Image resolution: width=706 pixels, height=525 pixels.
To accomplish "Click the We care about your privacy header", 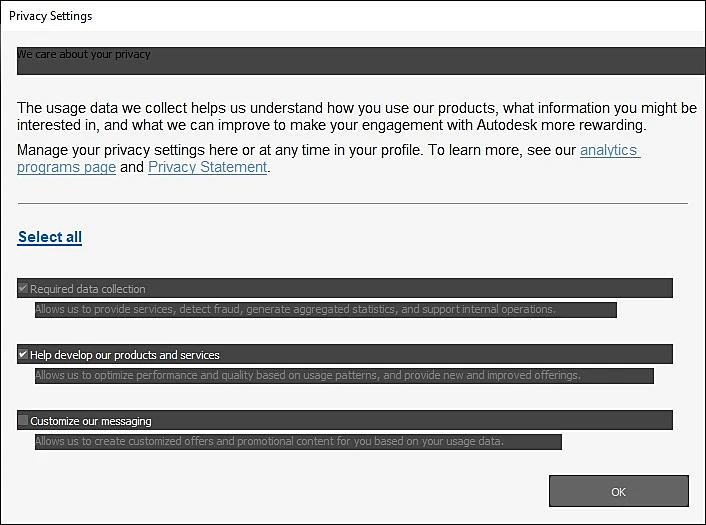I will [84, 54].
